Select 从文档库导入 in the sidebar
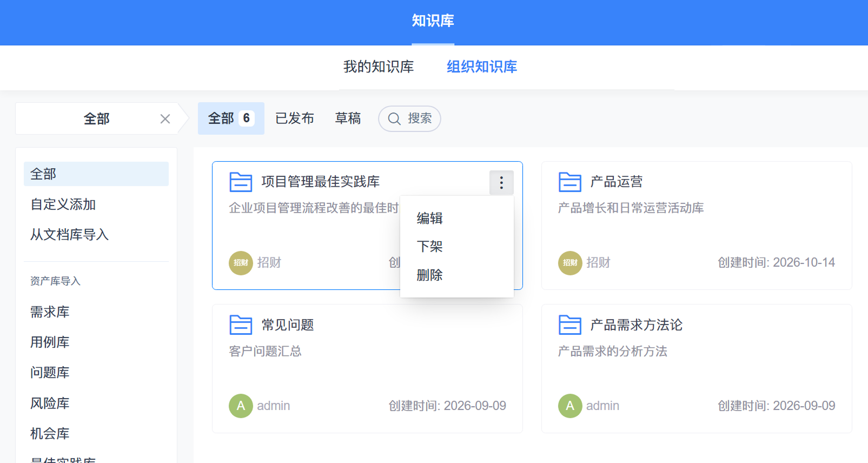Image resolution: width=868 pixels, height=463 pixels. coord(70,235)
